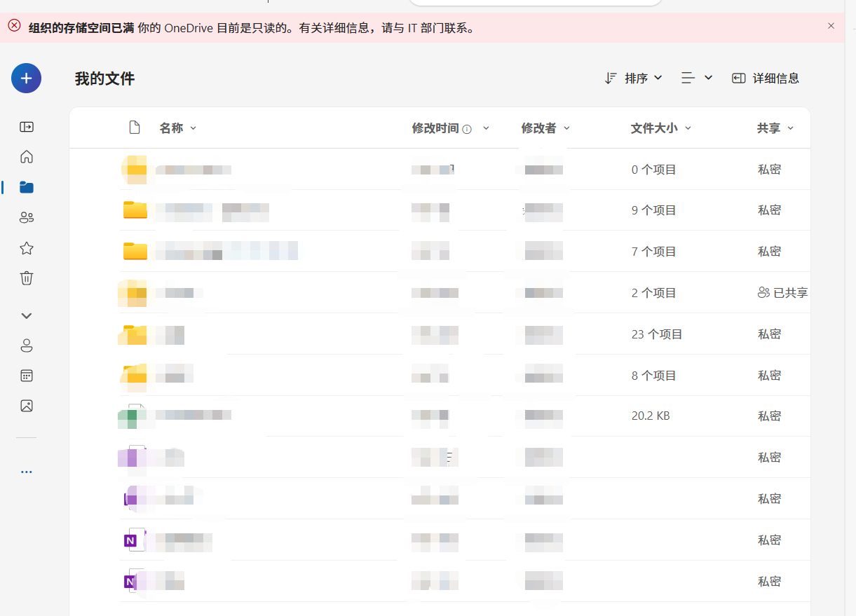
Task: Select the 20.2 KB file size cell
Action: [x=651, y=416]
